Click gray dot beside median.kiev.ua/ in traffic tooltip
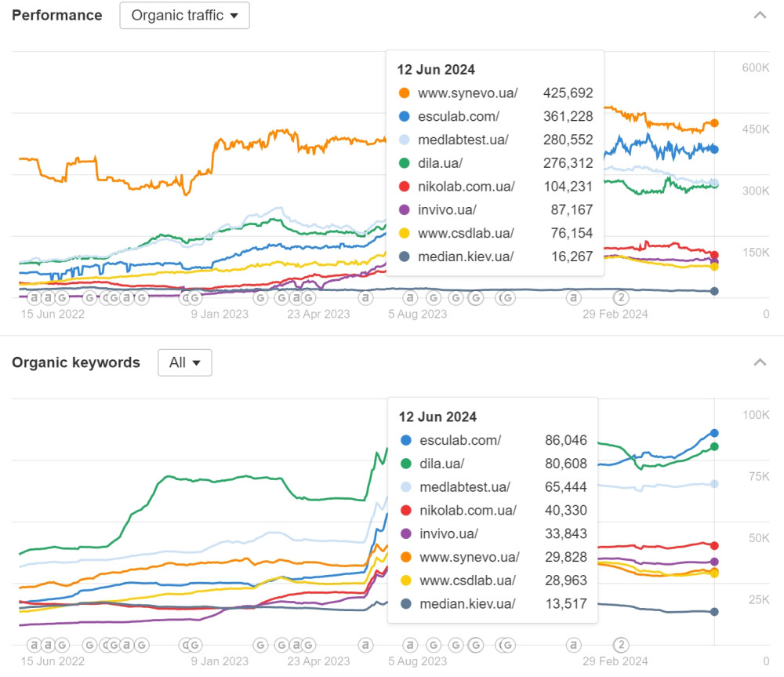The width and height of the screenshot is (784, 677). [x=405, y=257]
